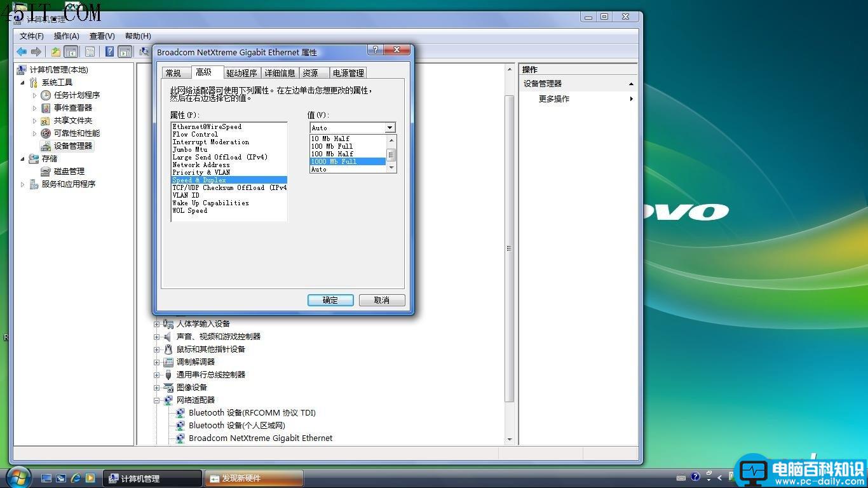The width and height of the screenshot is (868, 488).
Task: Select the 共享文件夹 icon in tree
Action: [46, 120]
